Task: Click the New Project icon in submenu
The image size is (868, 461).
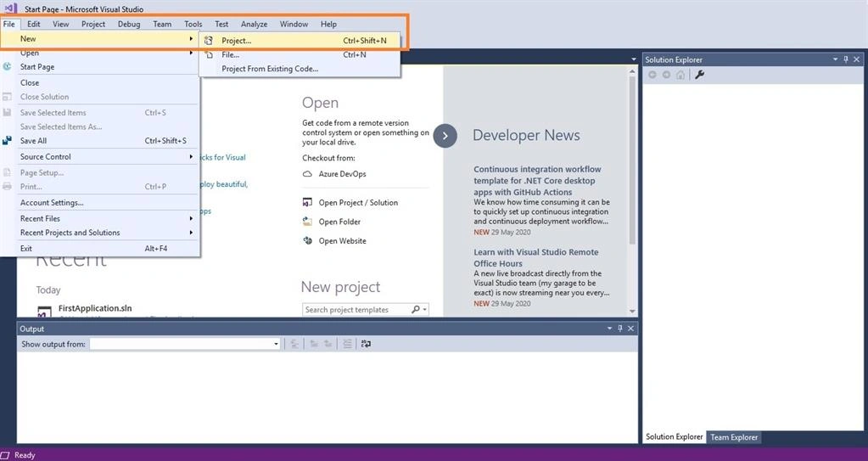Action: click(x=209, y=41)
